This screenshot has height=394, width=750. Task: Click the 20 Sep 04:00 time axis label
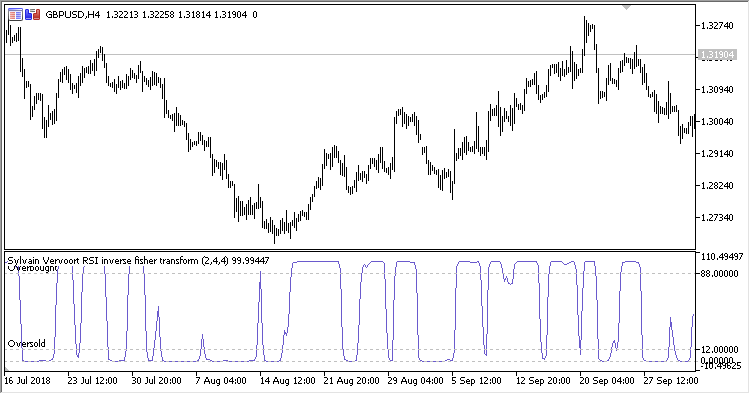pyautogui.click(x=607, y=381)
